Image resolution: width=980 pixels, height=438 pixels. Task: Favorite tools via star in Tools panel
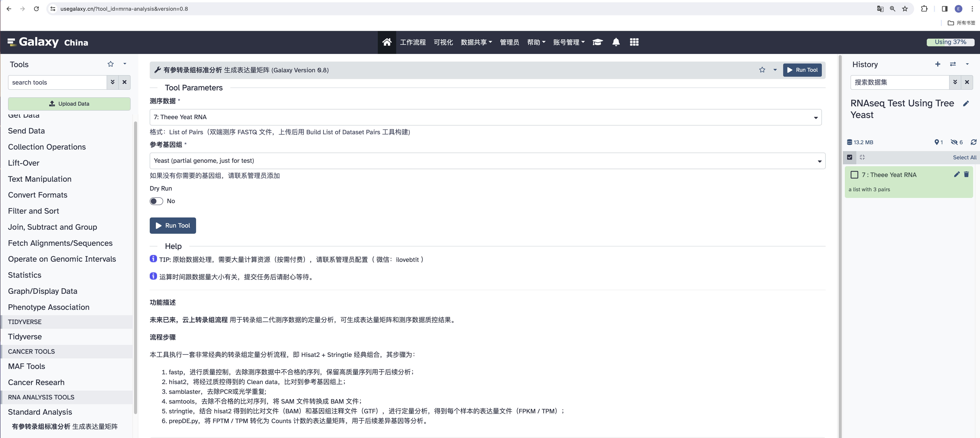[x=111, y=64]
